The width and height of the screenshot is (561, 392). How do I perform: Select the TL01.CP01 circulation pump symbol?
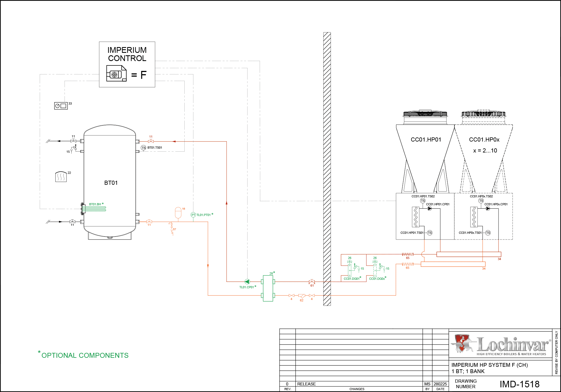(x=247, y=281)
